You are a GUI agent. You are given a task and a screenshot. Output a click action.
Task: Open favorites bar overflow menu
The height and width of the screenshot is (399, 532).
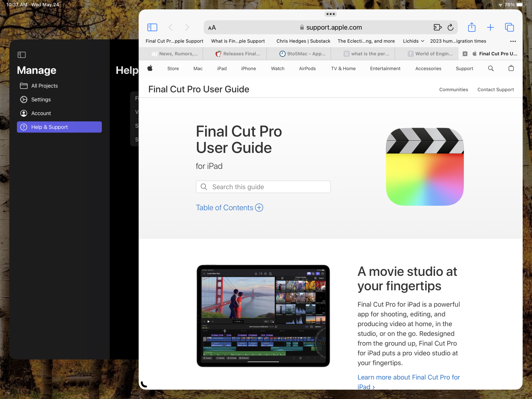click(513, 41)
